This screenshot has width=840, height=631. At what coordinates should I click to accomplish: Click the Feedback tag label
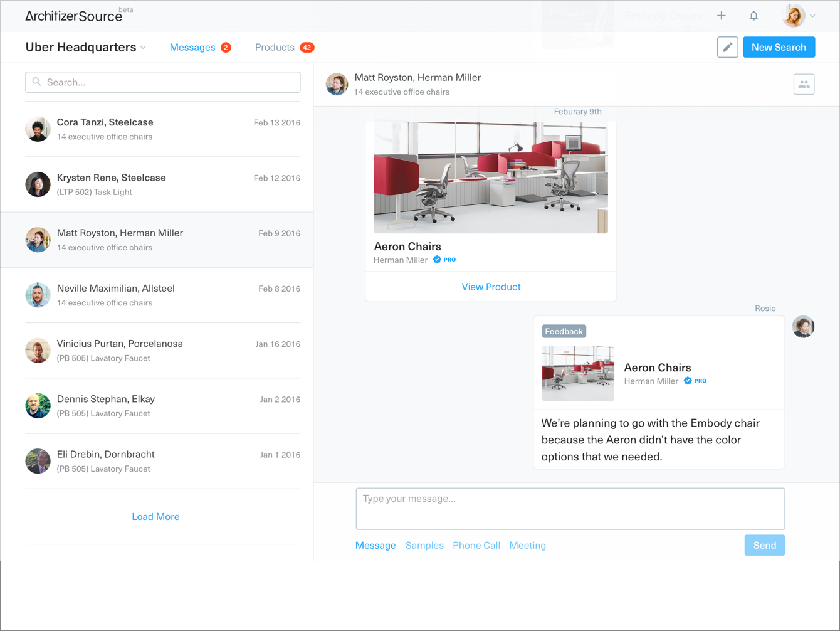564,331
